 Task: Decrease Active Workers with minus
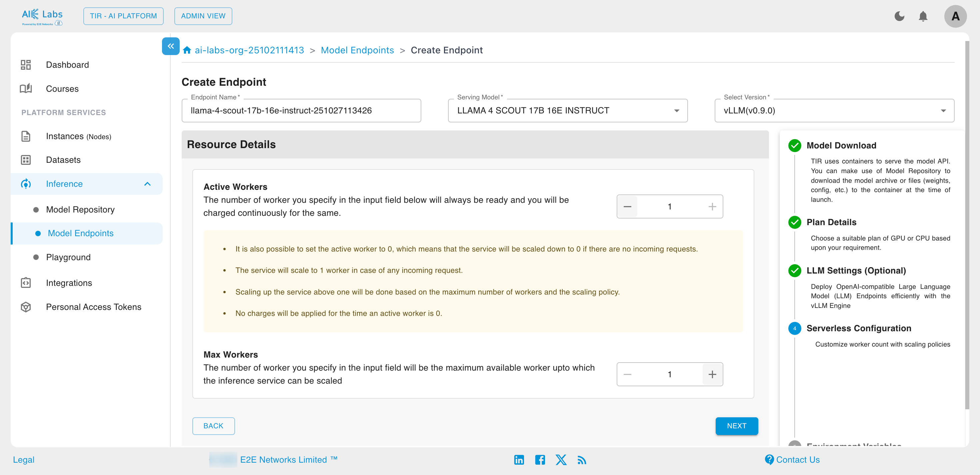pyautogui.click(x=627, y=207)
